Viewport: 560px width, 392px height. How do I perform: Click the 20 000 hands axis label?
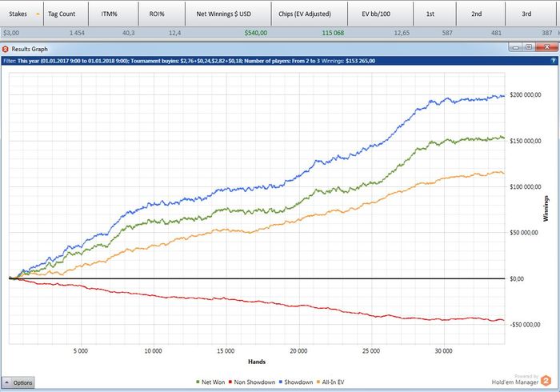(x=298, y=351)
